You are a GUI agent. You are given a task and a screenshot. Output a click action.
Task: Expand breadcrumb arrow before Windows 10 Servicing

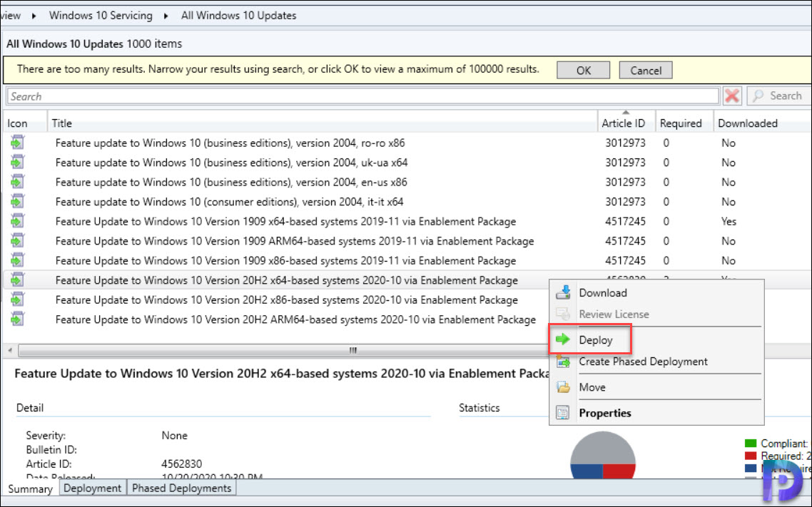34,16
